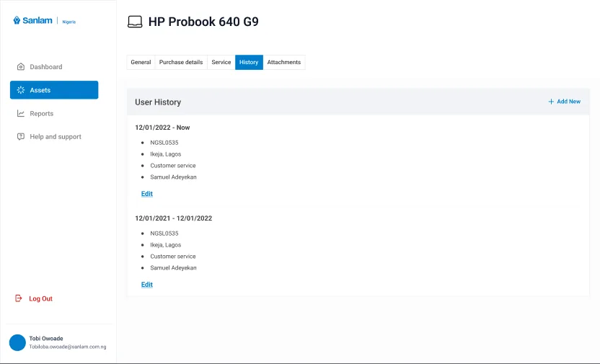Click the Tobiloba.owoade@sanlam.com.ng email
600x364 pixels.
click(68, 347)
